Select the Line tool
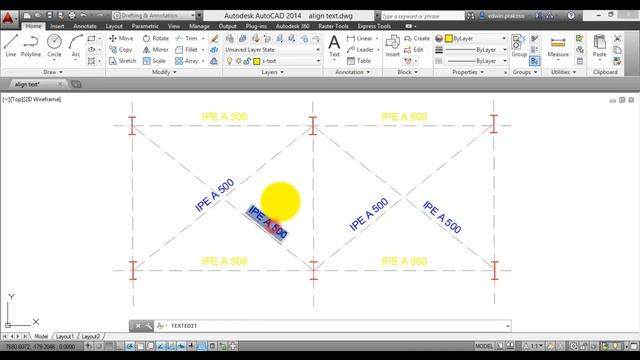The image size is (640, 360). (11, 45)
